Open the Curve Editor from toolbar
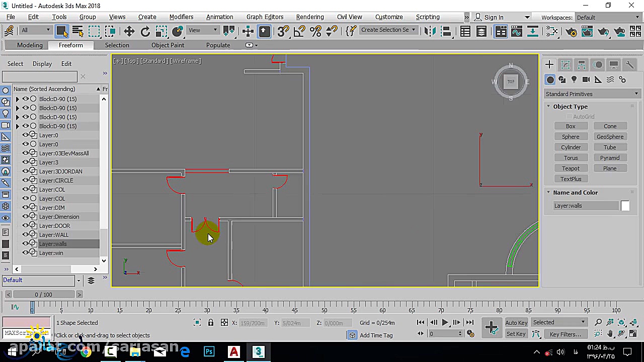The width and height of the screenshot is (644, 362). pos(517,32)
